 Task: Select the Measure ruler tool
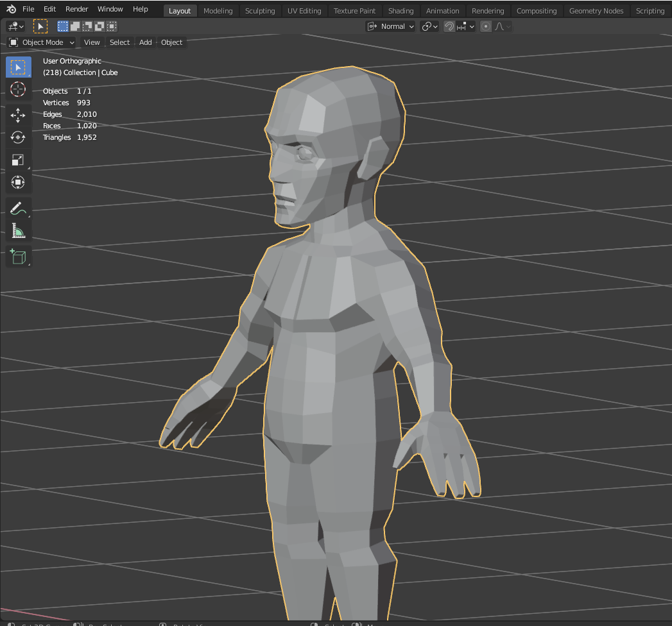coord(18,231)
